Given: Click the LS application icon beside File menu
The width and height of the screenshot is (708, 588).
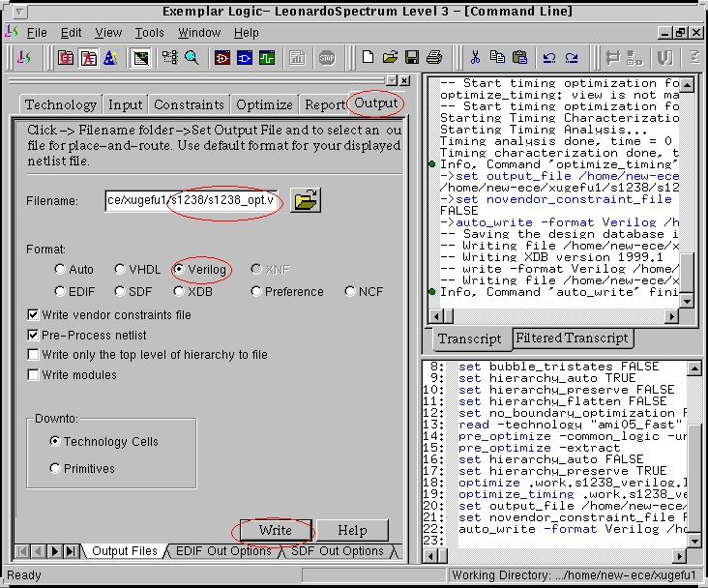Looking at the screenshot, I should pos(12,32).
